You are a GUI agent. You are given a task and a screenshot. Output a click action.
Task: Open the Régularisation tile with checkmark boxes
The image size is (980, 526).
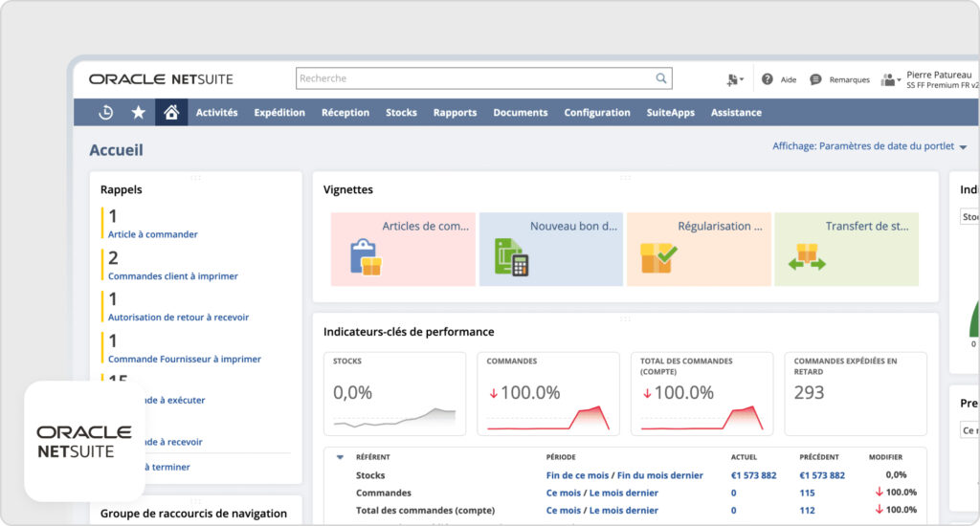(x=658, y=257)
